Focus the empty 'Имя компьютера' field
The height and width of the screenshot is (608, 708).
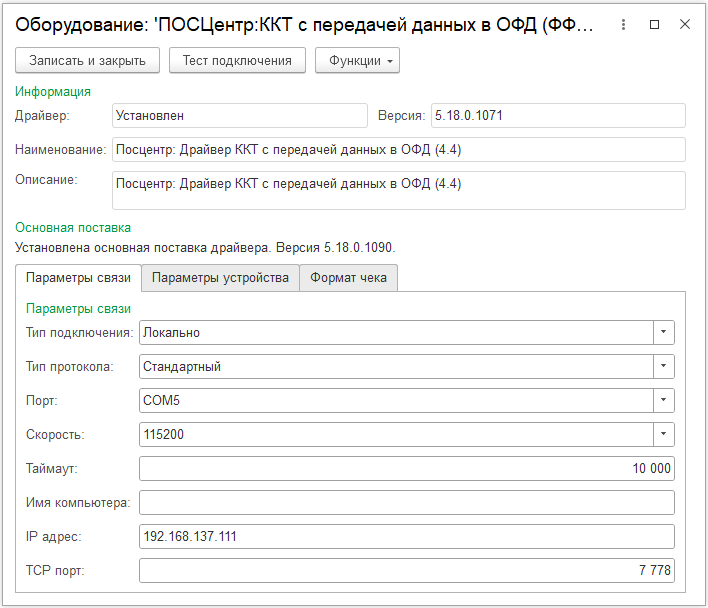click(x=407, y=502)
